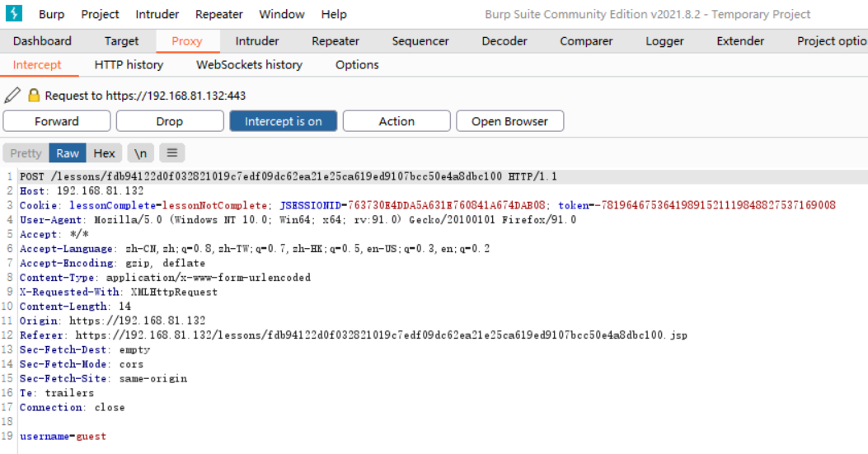Click the pencil edit icon beside request target
The width and height of the screenshot is (868, 454).
(x=12, y=96)
